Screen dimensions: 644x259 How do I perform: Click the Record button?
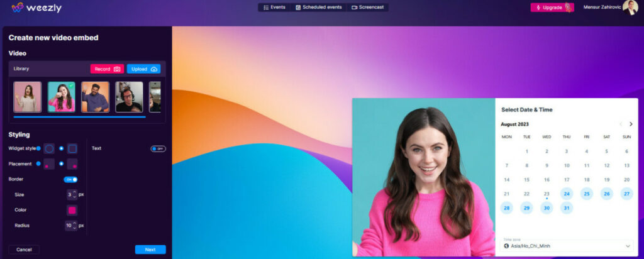tap(107, 69)
